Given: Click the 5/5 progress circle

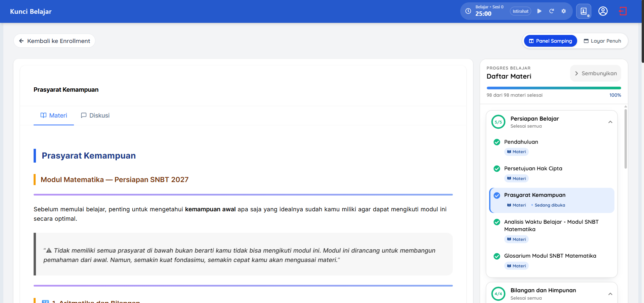Looking at the screenshot, I should pyautogui.click(x=498, y=122).
